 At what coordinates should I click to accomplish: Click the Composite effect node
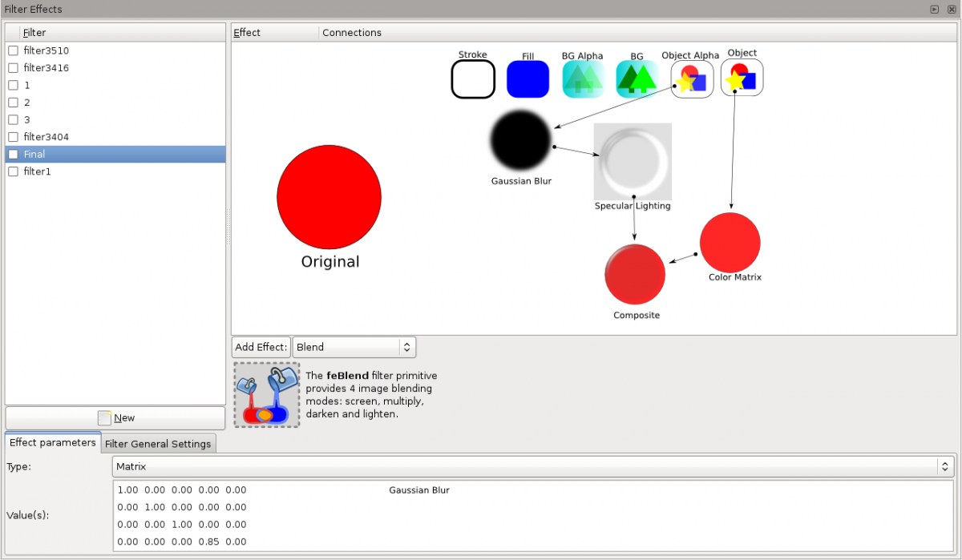click(635, 275)
